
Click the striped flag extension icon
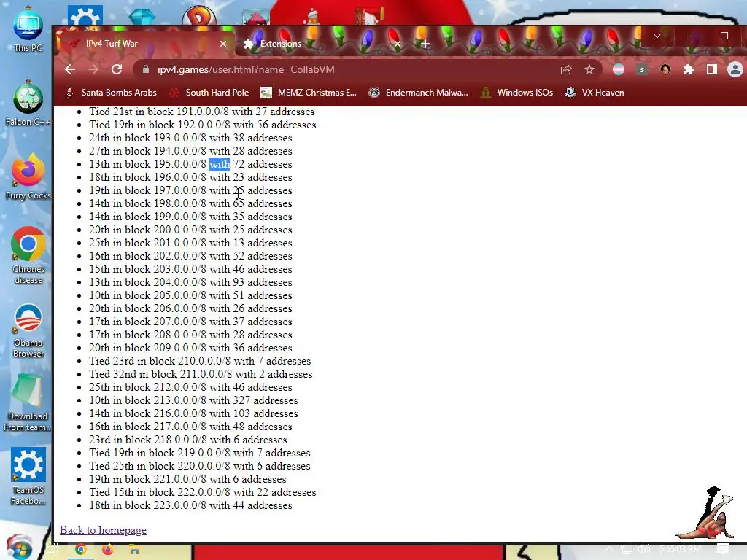[x=619, y=69]
